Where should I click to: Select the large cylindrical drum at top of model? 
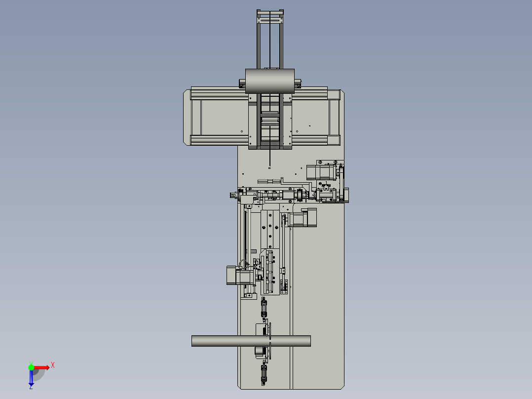coord(270,81)
